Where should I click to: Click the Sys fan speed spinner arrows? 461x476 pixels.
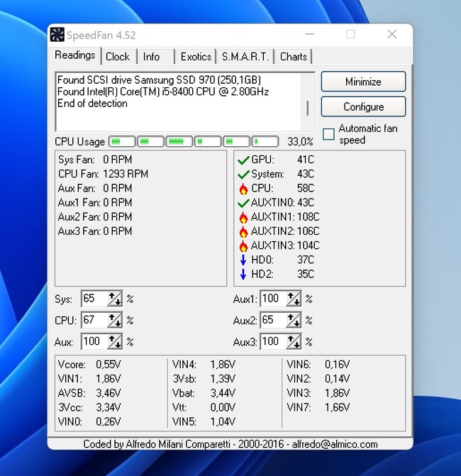[114, 299]
